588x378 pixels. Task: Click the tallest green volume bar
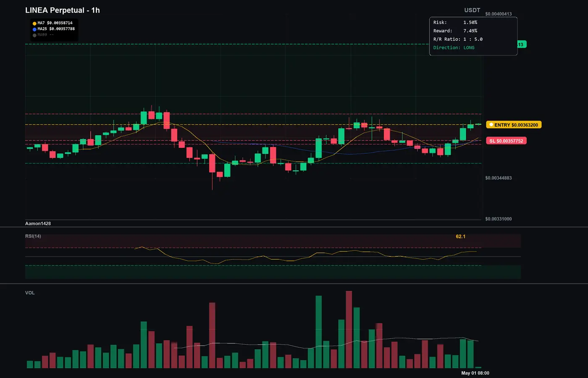[319, 332]
